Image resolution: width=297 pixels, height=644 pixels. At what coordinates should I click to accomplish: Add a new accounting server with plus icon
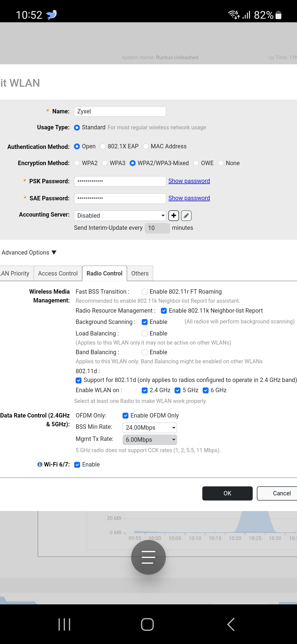[x=174, y=216]
